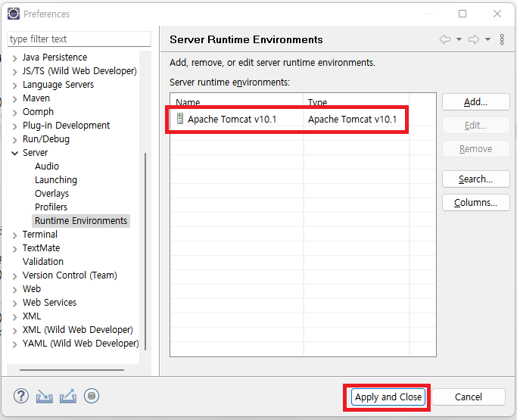The height and width of the screenshot is (420, 517).
Task: Expand the JS/TS (Wild Web Developer) node
Action: pyautogui.click(x=14, y=72)
